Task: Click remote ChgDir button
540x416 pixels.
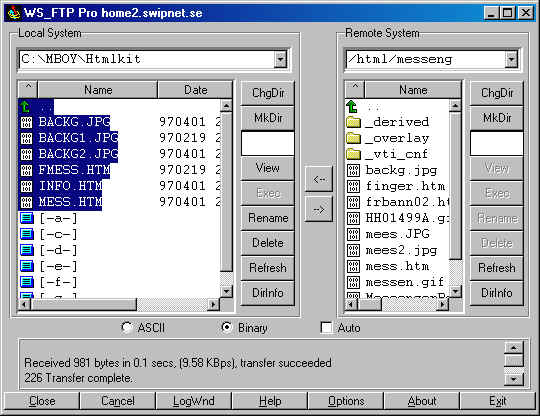Action: coord(497,93)
